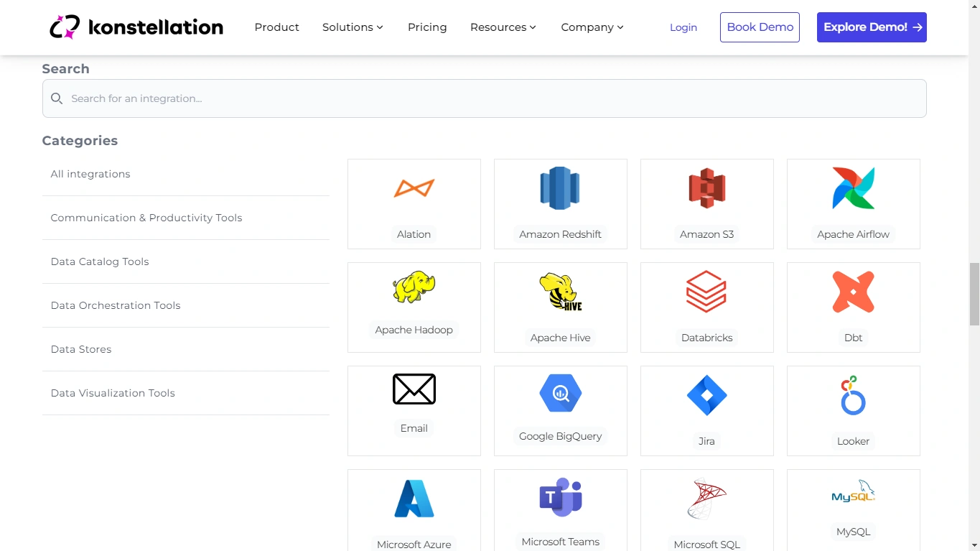
Task: Click the page vertical scrollbar thumb
Action: (x=974, y=294)
